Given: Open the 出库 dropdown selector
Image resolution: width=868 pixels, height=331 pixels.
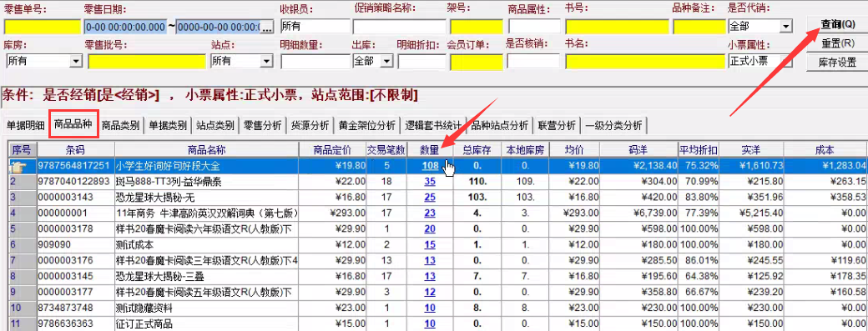Looking at the screenshot, I should (x=386, y=62).
